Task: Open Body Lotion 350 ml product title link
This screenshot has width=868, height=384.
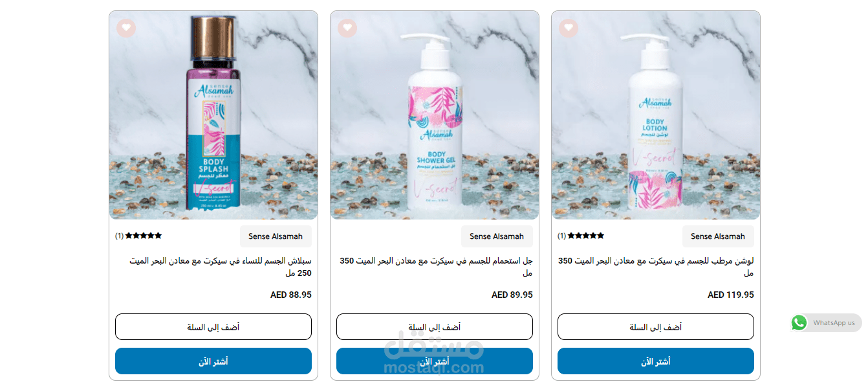Action: coord(656,267)
